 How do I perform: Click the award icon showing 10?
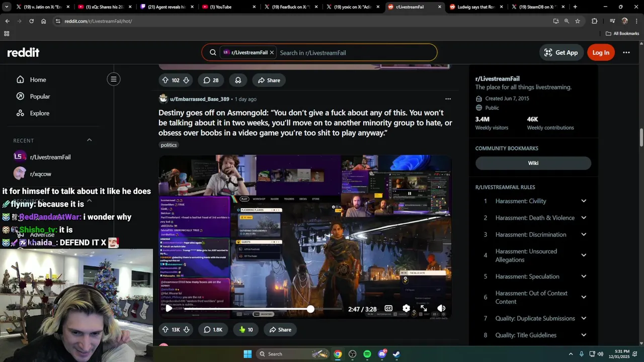pyautogui.click(x=246, y=330)
